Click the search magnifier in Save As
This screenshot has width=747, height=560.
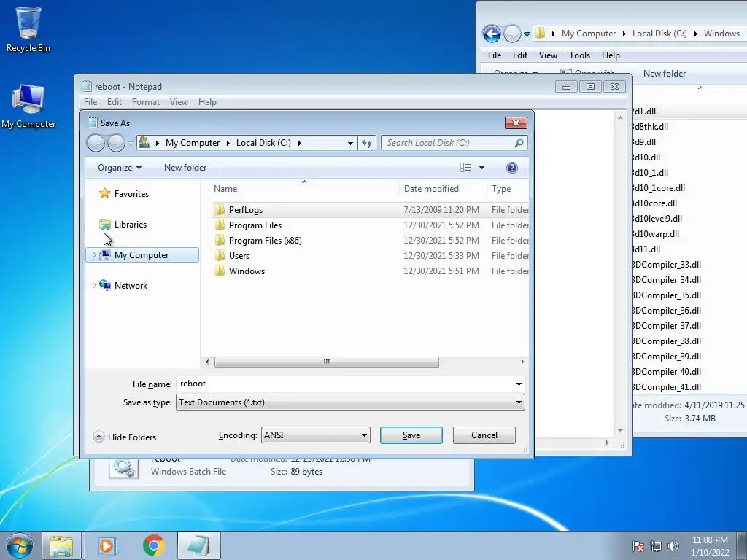519,143
